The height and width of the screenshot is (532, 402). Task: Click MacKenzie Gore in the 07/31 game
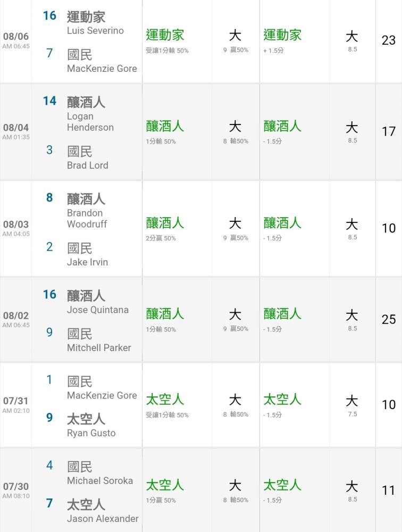[x=102, y=395]
